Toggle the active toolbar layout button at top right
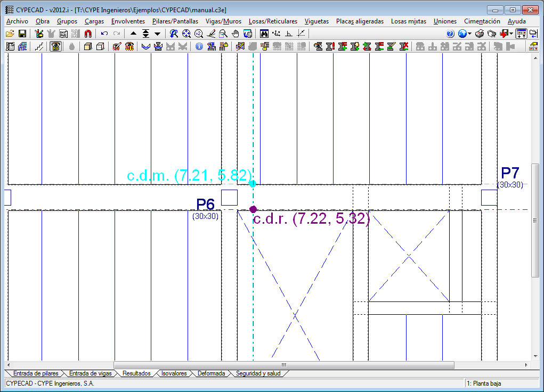This screenshot has height=392, width=544. (x=522, y=34)
